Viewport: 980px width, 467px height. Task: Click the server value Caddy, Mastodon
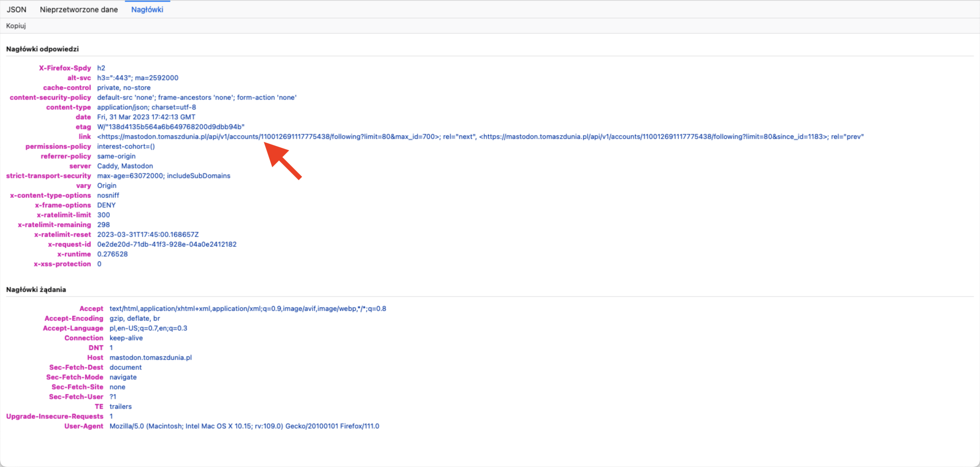pos(125,166)
